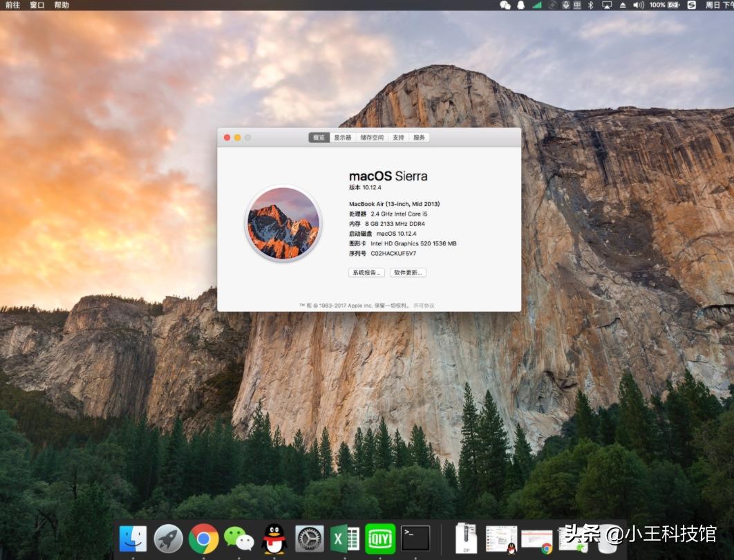Open Google Chrome from the Dock
734x560 pixels.
click(x=204, y=539)
